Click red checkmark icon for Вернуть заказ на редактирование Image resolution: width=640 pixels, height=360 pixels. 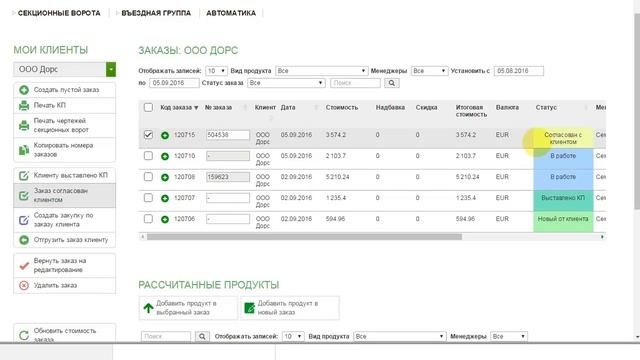[x=24, y=266]
